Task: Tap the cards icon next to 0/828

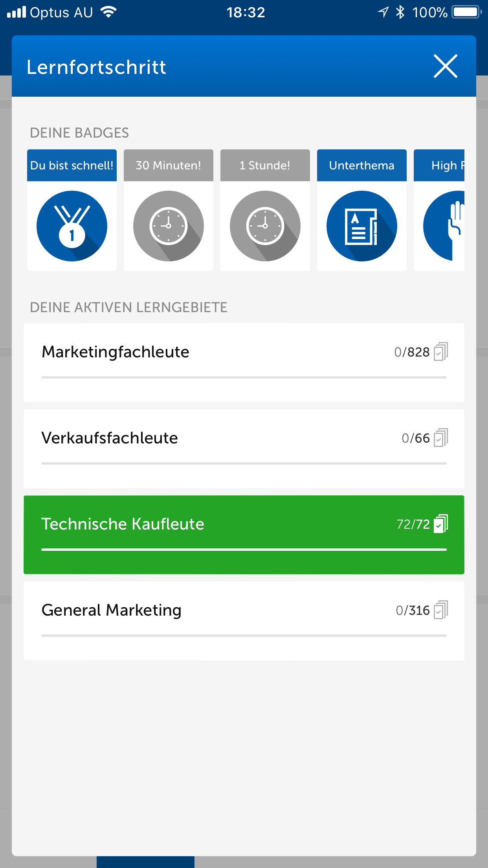Action: coord(441,351)
